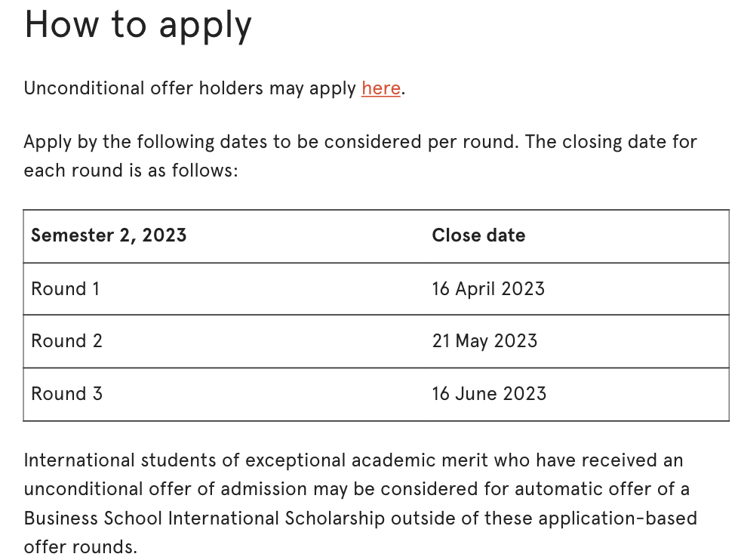The image size is (738, 560).
Task: Click the "Round 1" table cell
Action: coord(65,289)
